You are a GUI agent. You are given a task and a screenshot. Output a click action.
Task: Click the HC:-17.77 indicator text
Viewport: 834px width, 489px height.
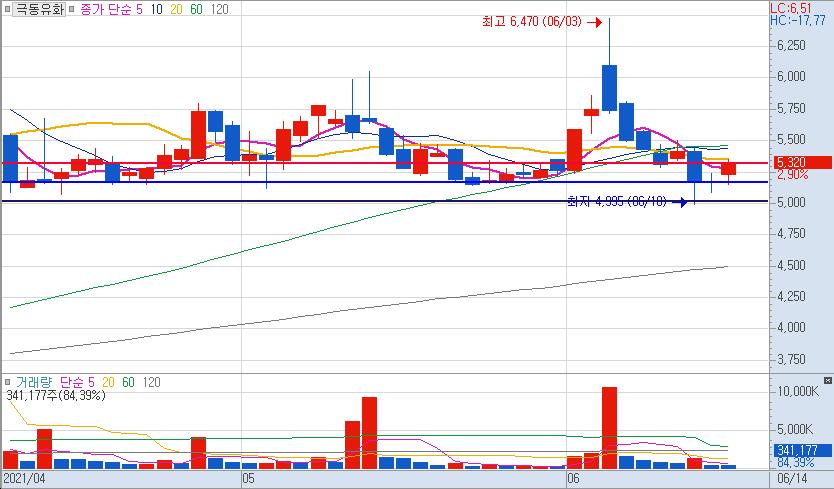pos(798,20)
